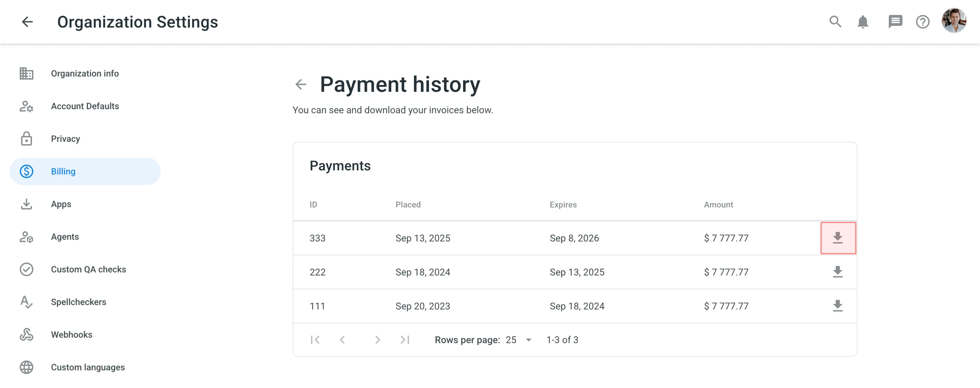Open the Spellcheckers icon
The image size is (980, 388).
[26, 302]
